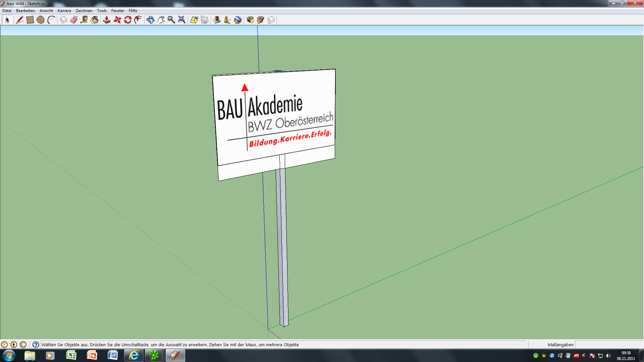Click the third round status bar icon

23,345
